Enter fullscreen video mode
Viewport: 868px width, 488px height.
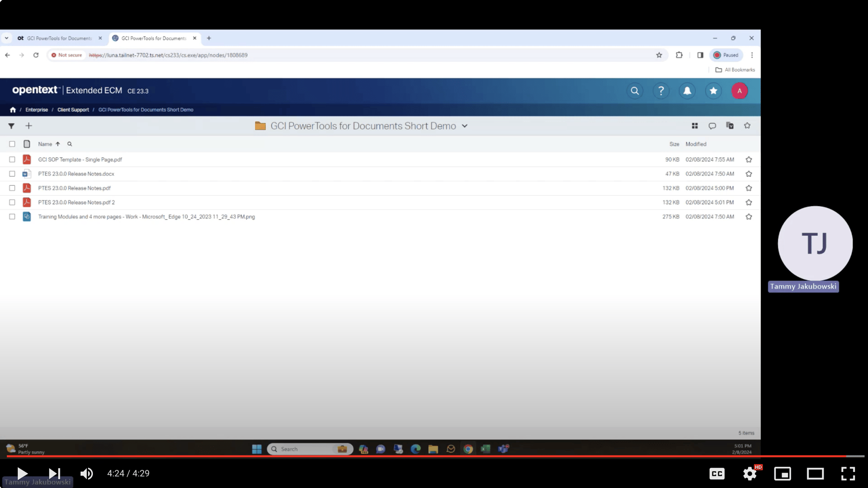click(x=848, y=474)
